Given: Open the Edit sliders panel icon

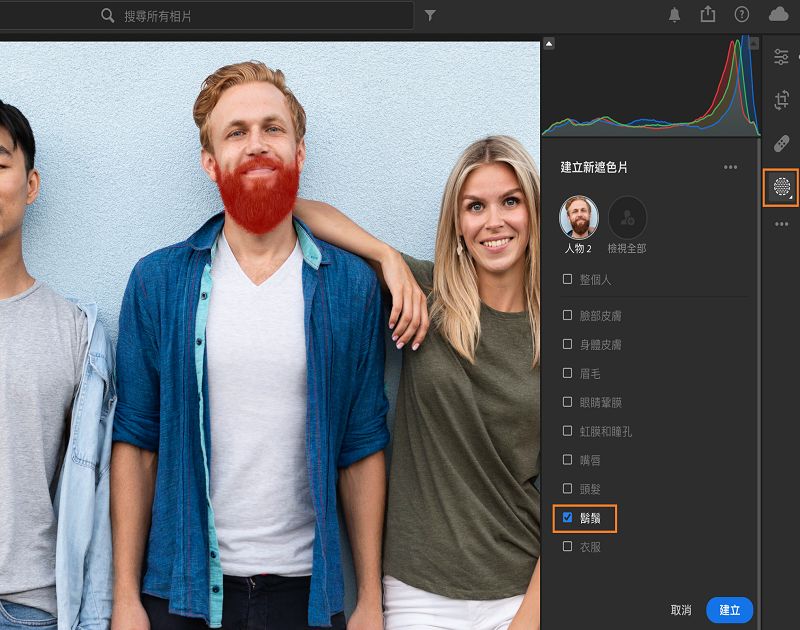Looking at the screenshot, I should click(x=781, y=57).
